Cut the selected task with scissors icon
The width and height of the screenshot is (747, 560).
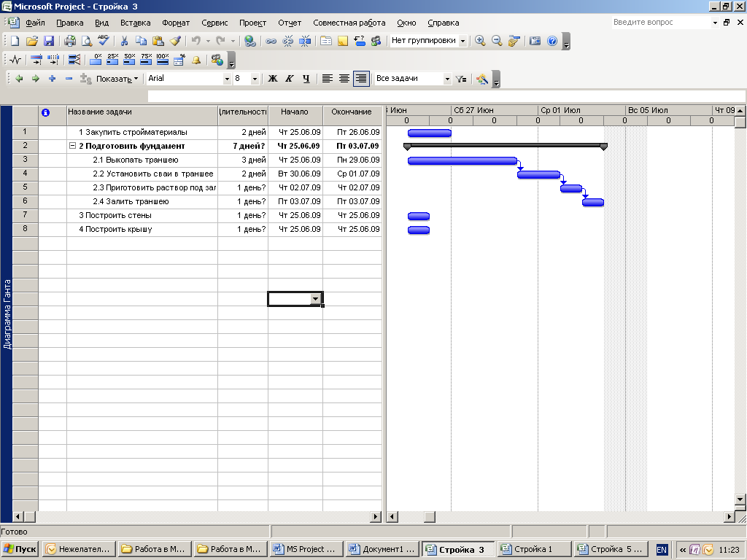[124, 41]
